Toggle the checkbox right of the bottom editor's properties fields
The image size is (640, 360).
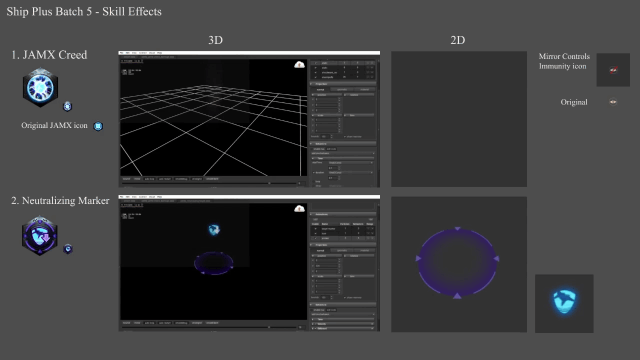(x=344, y=298)
